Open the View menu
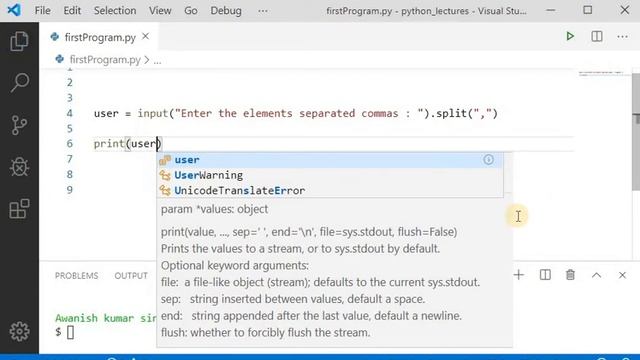This screenshot has width=640, height=360. [x=160, y=11]
